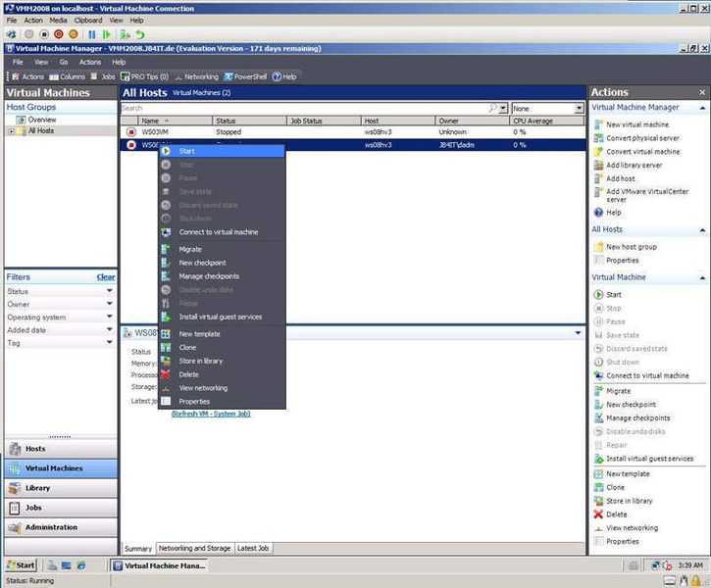Click the Help toolbar button with question mark

284,76
